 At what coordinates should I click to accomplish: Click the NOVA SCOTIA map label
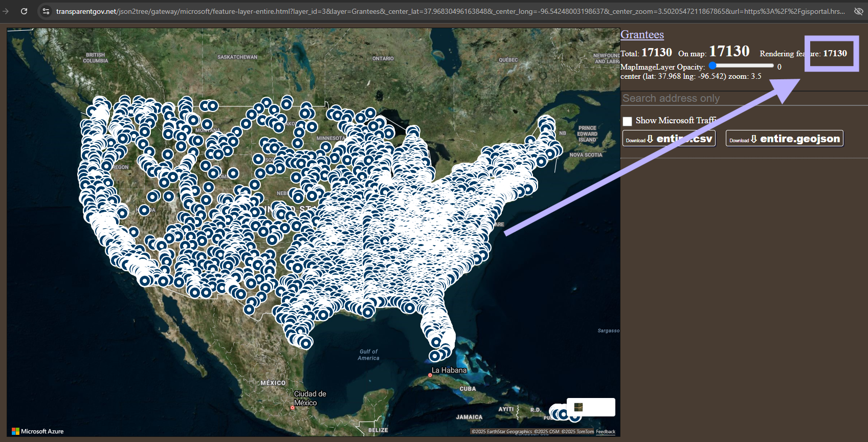point(586,154)
